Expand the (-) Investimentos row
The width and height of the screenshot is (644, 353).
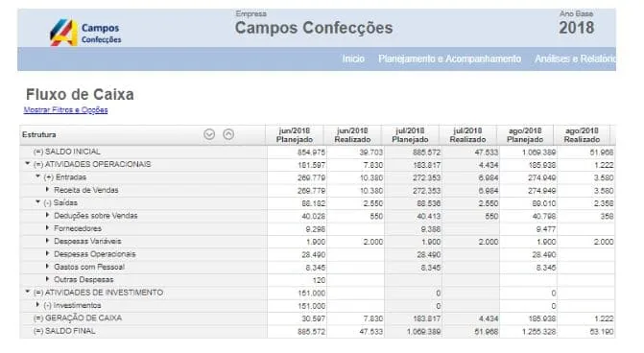pyautogui.click(x=37, y=305)
